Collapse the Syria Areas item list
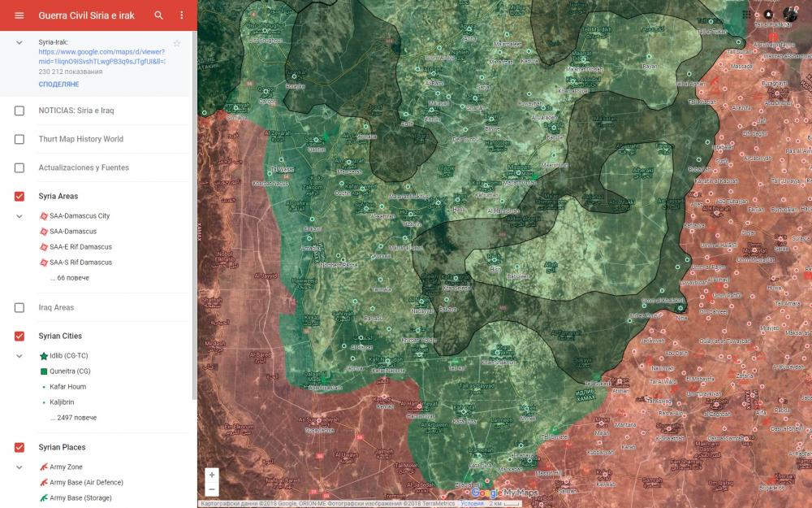Viewport: 812px width, 508px height. point(19,216)
